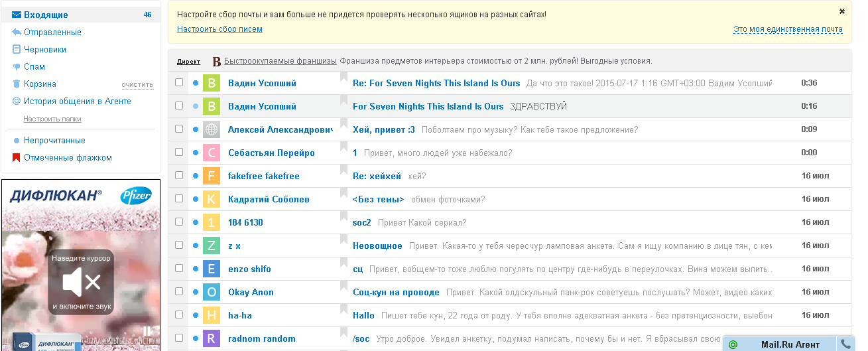Click the phone icon in Mail.Ru Агент bar
Viewport: 868px width, 351px height.
tap(845, 344)
